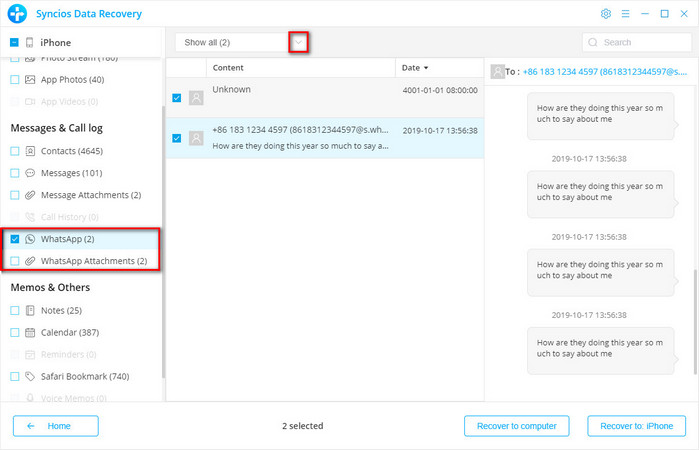Select the Unknown conversation row
Screen dimensions: 699x450
pyautogui.click(x=325, y=98)
